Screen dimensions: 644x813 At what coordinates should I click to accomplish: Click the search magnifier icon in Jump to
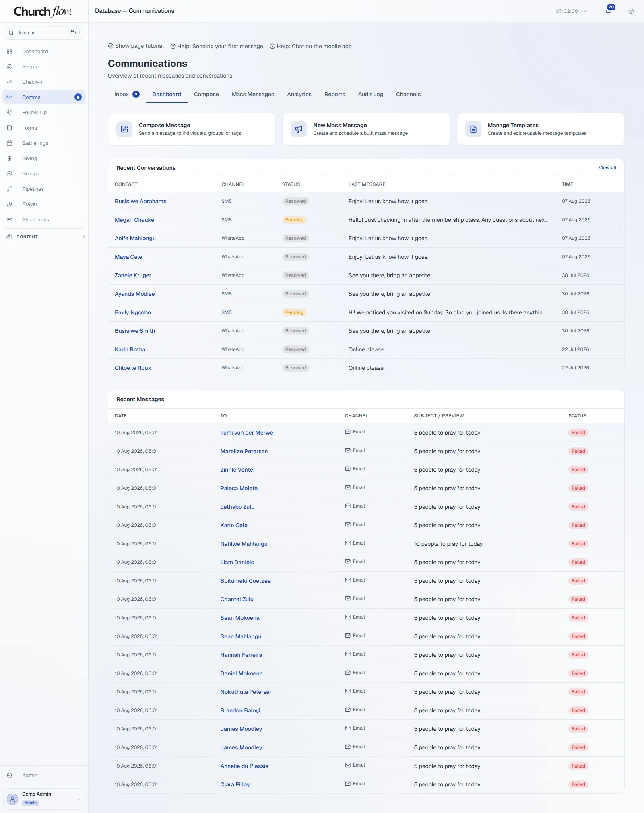11,33
